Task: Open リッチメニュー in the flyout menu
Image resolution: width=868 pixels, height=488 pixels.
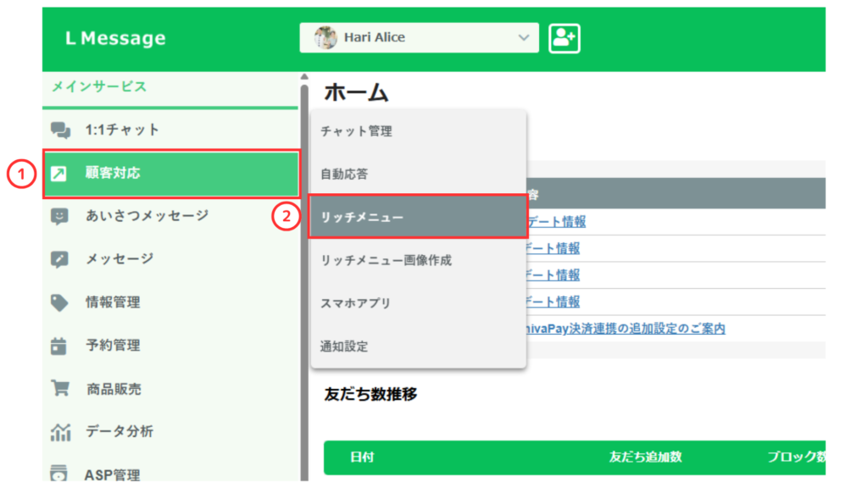Action: click(x=362, y=217)
